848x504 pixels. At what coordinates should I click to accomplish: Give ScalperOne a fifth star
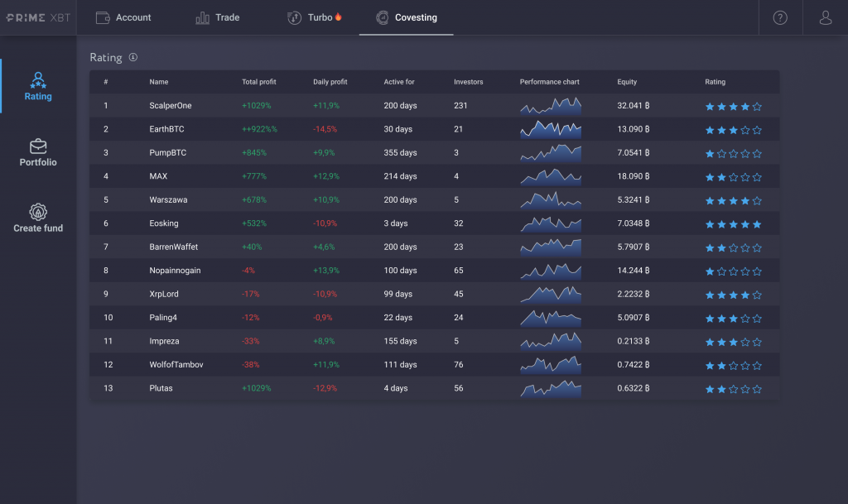(x=756, y=106)
